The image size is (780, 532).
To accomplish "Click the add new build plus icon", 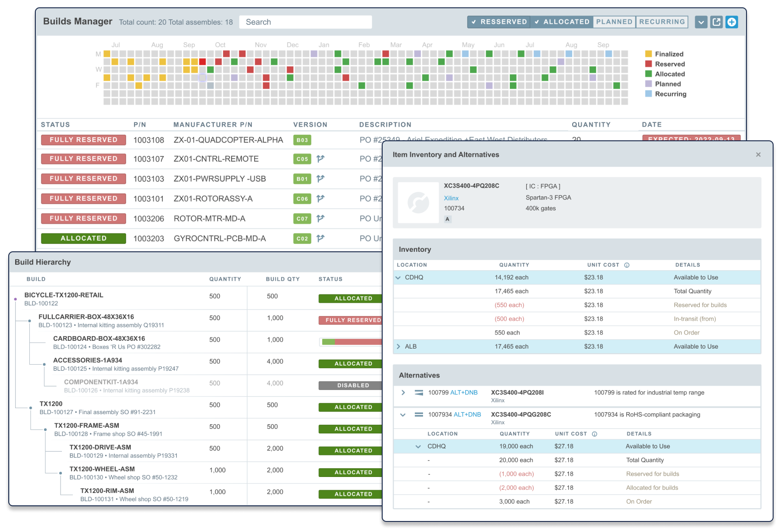I will (x=732, y=22).
